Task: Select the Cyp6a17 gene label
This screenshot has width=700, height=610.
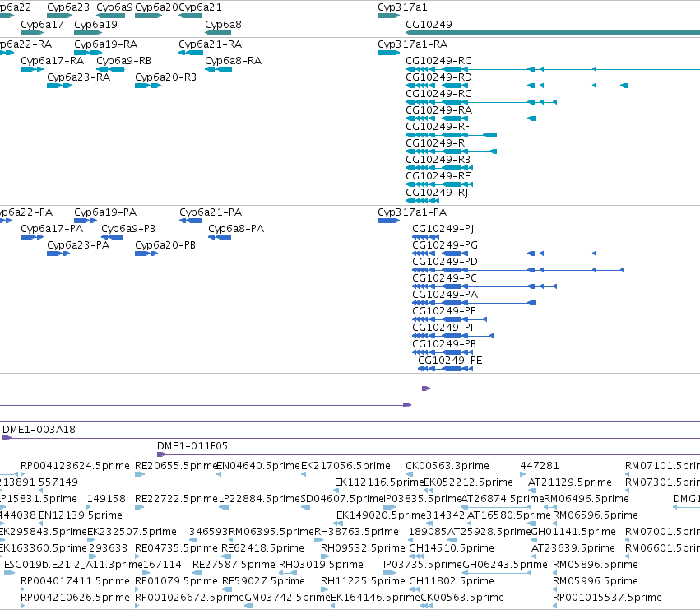Action: point(42,25)
